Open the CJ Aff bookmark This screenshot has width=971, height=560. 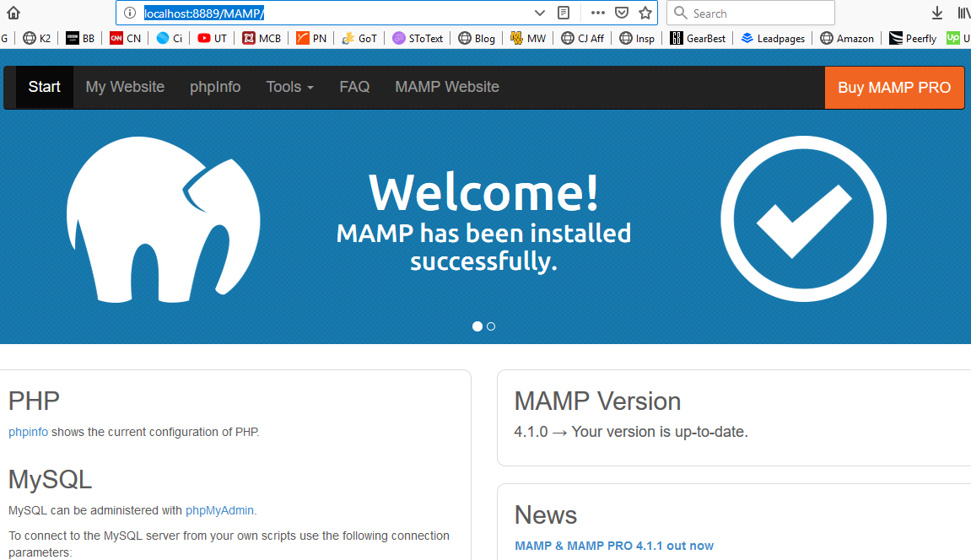583,38
